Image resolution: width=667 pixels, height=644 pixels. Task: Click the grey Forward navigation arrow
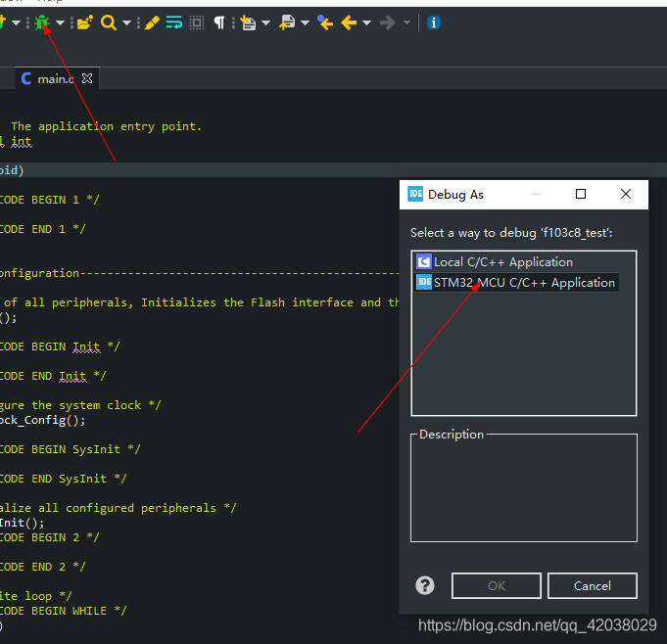pyautogui.click(x=388, y=23)
